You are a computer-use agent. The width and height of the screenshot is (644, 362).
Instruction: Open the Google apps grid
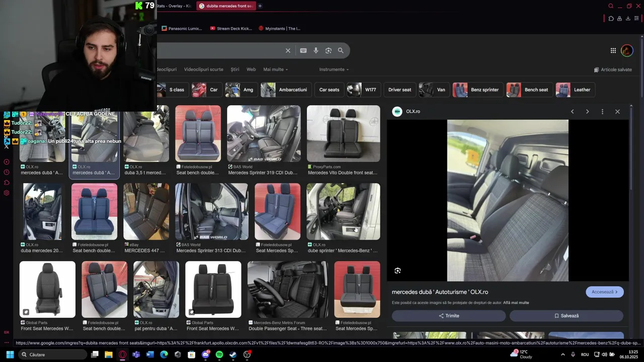coord(613,50)
